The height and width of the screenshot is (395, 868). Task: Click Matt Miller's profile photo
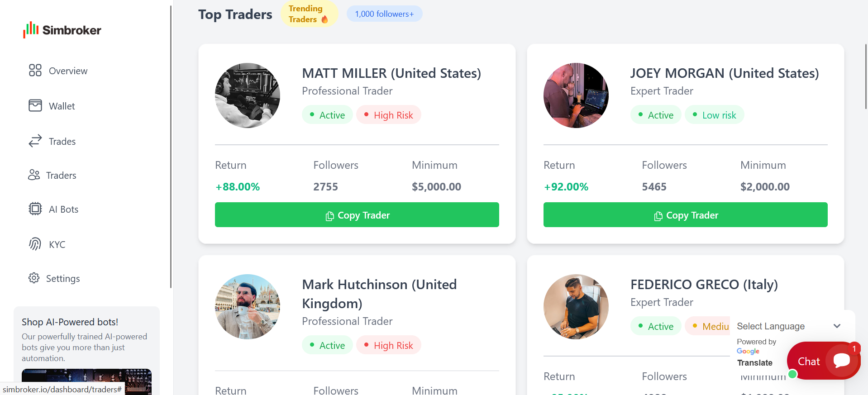pos(248,95)
